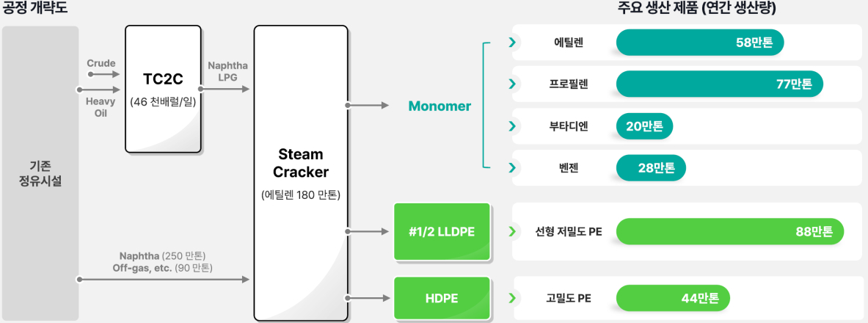868x323 pixels.
Task: Click the green chevron by 선형 저밀도 PE
Action: tap(512, 231)
